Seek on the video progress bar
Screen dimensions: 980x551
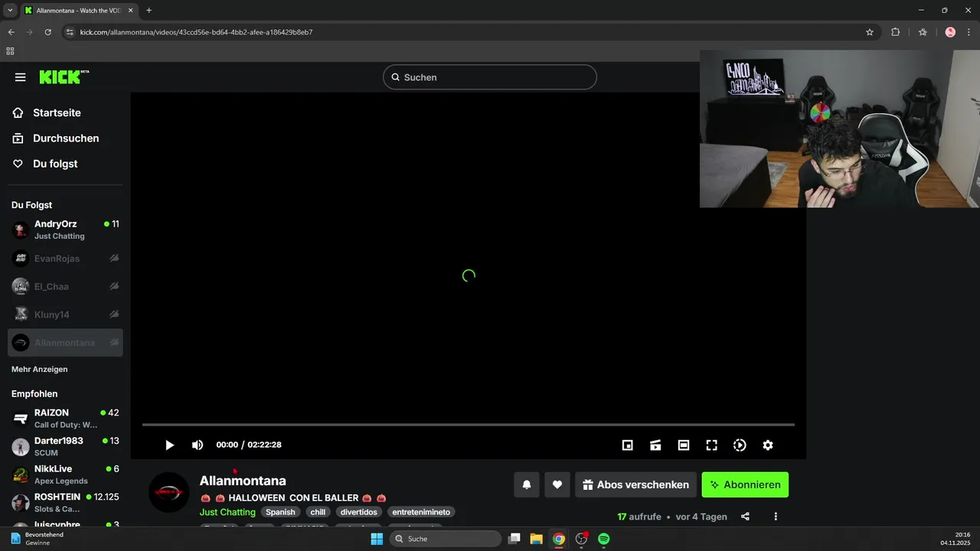(x=469, y=425)
